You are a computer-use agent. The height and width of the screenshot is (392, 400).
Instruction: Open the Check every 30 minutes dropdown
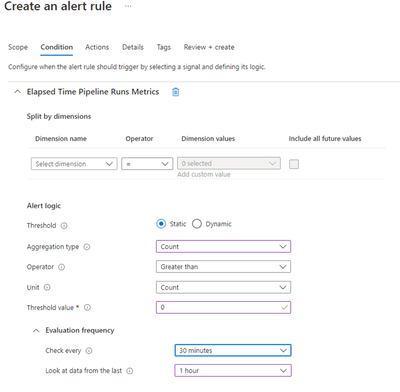tap(233, 350)
